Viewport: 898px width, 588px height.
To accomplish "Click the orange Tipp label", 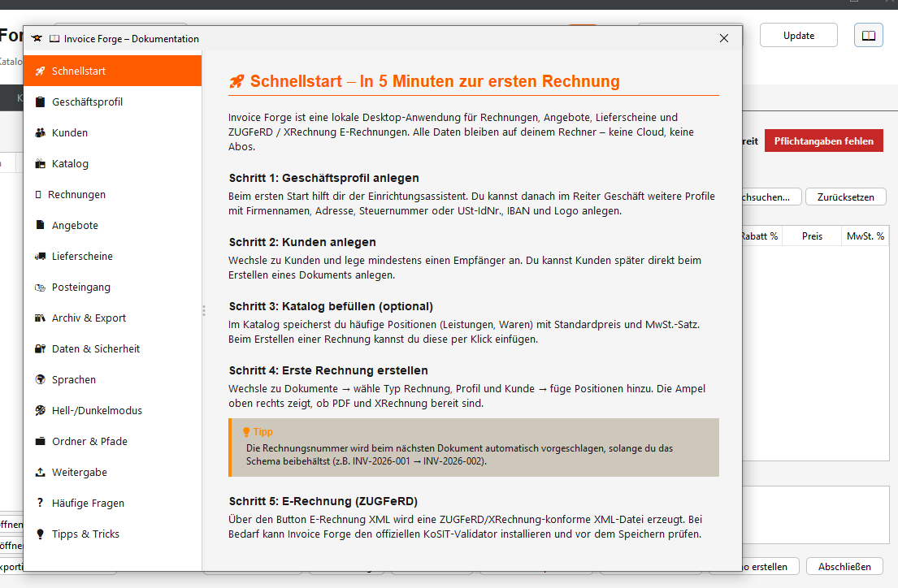I will 262,432.
